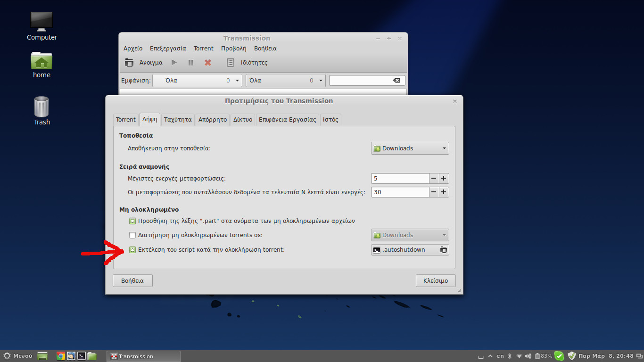
Task: Click the Transmission taskbar window button
Action: (143, 356)
